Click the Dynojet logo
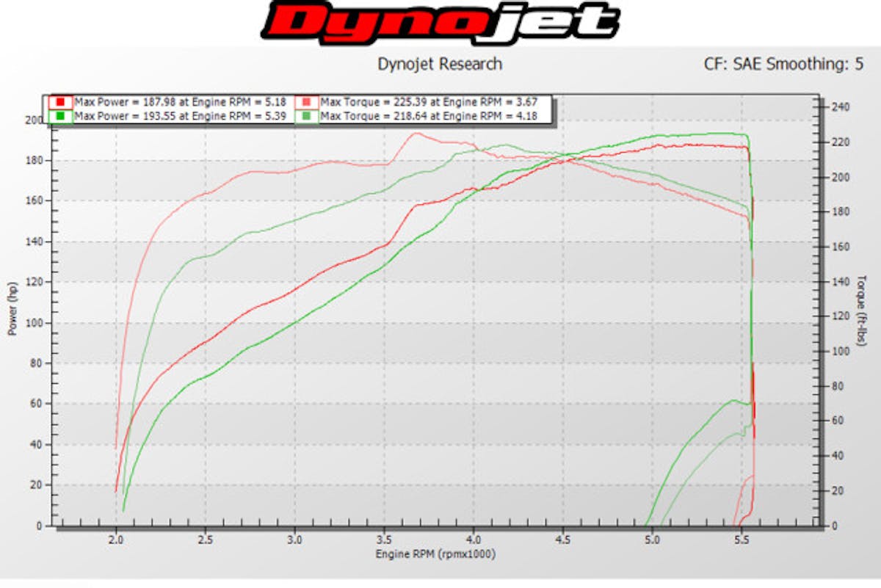Viewport: 881px width, 588px height. (440, 22)
